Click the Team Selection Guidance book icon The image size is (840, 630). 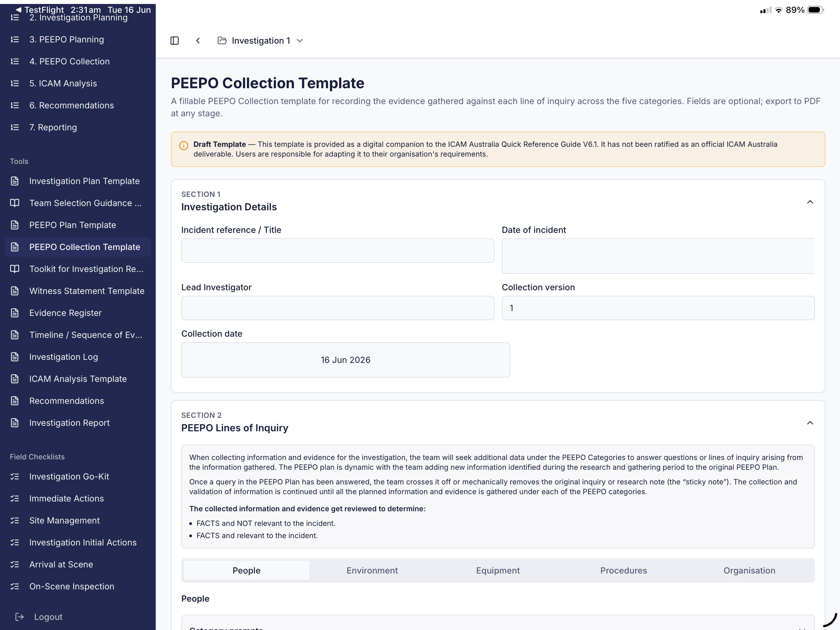click(x=15, y=203)
